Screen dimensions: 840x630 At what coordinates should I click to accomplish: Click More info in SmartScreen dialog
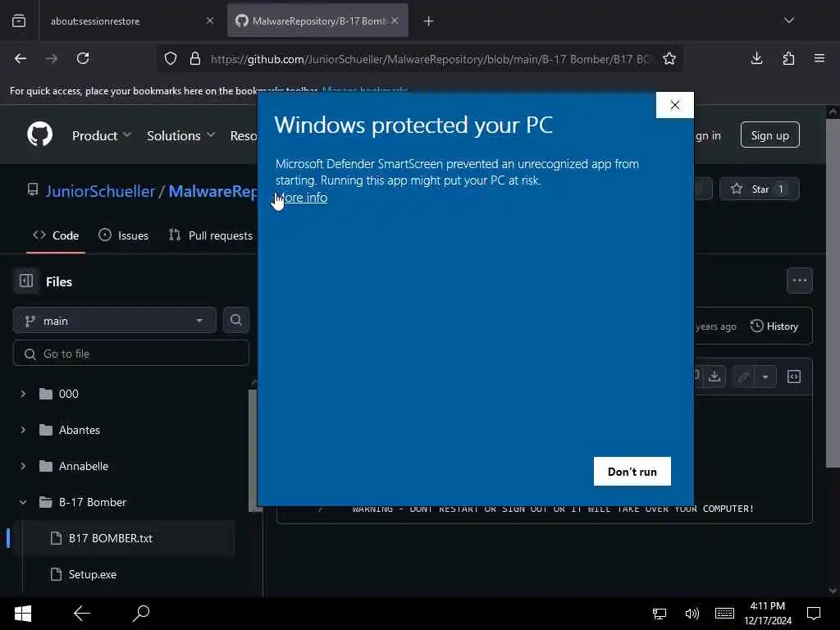point(302,197)
